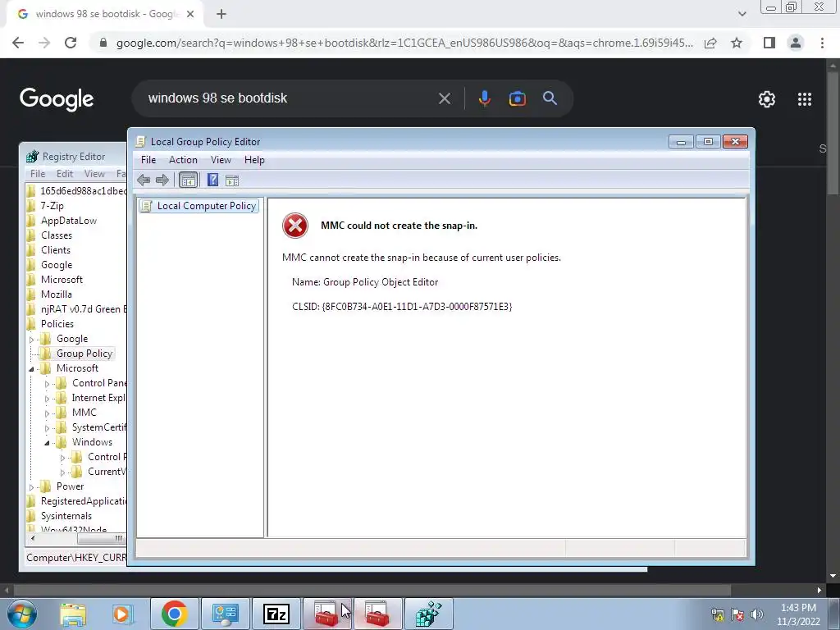Open 7-Zip from taskbar
The height and width of the screenshot is (630, 840).
pyautogui.click(x=276, y=614)
